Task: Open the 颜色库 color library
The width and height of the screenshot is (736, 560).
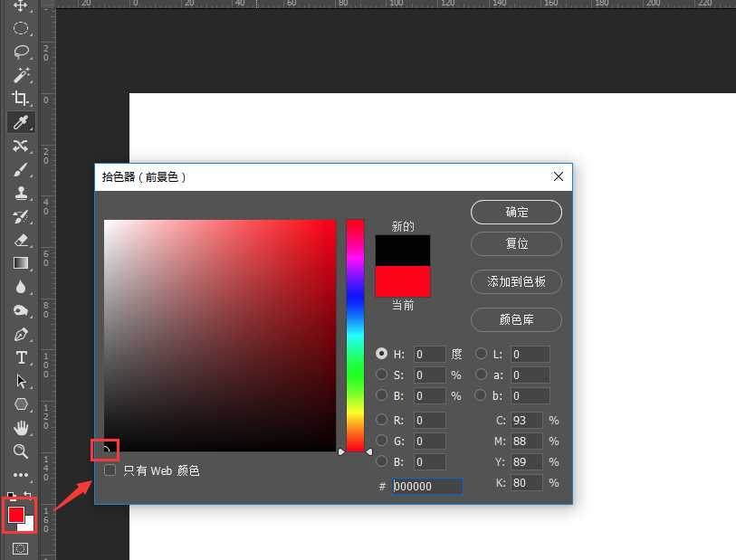Action: click(x=516, y=320)
